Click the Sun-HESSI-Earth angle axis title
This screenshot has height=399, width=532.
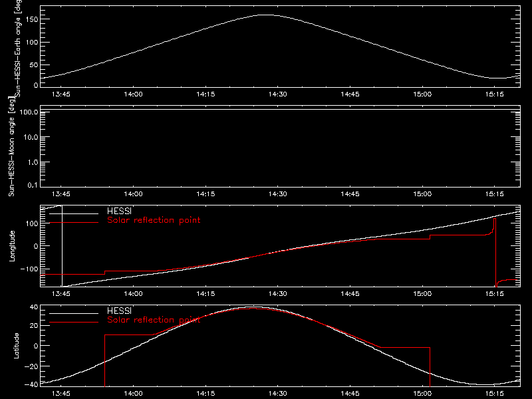point(18,48)
